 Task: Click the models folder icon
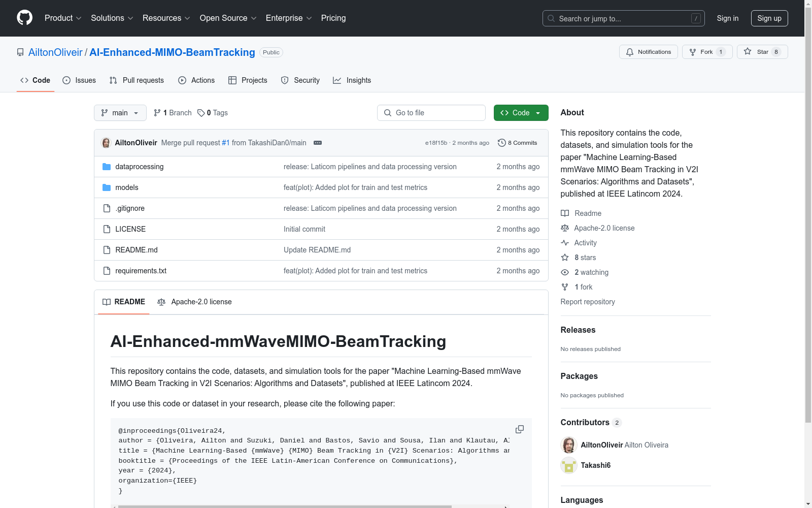pyautogui.click(x=107, y=187)
